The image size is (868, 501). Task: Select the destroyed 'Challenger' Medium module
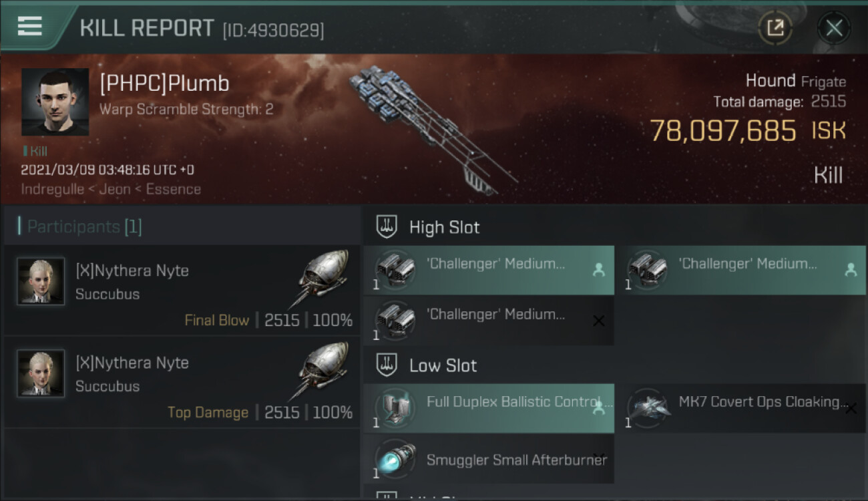[x=489, y=321]
